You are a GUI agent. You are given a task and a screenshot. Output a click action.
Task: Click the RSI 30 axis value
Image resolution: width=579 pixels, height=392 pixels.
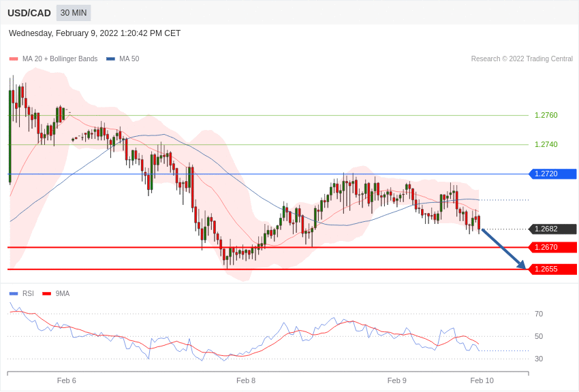[539, 359]
